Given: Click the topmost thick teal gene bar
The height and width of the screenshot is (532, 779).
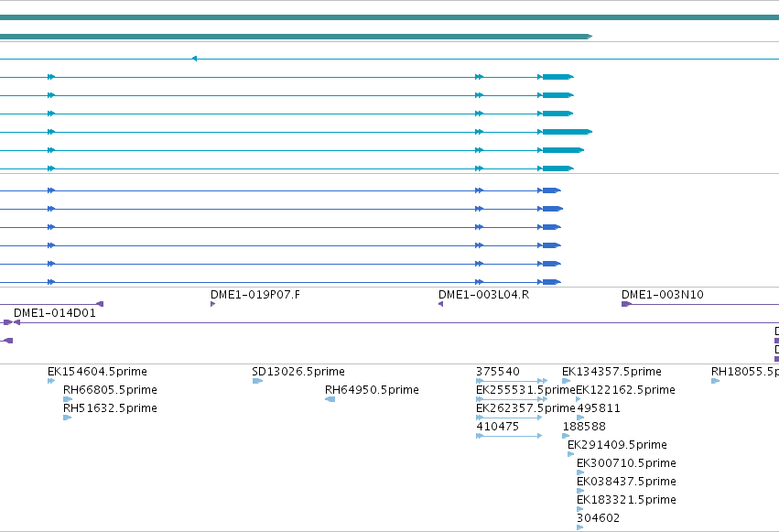Looking at the screenshot, I should 390,17.
